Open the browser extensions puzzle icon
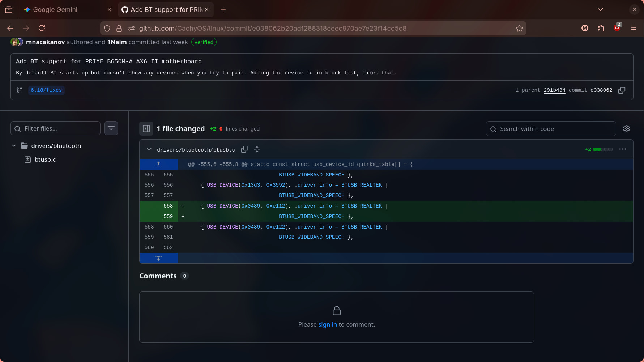 click(601, 28)
